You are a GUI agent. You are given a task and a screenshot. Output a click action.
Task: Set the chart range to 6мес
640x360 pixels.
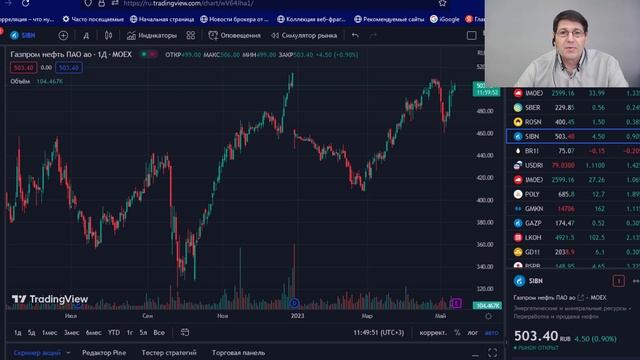point(93,333)
